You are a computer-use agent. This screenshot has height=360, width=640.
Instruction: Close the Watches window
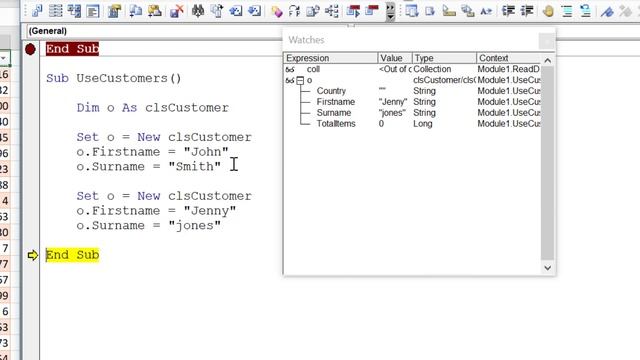point(547,41)
